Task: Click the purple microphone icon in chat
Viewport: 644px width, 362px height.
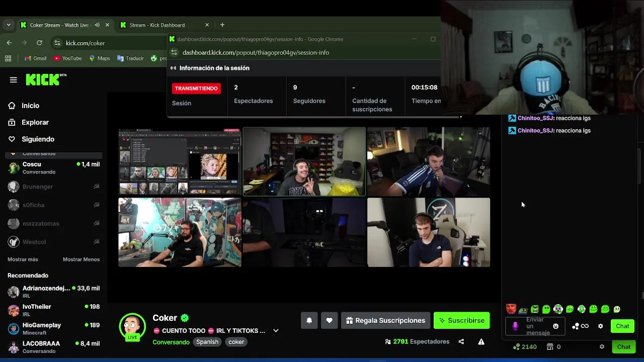Action: (x=515, y=326)
